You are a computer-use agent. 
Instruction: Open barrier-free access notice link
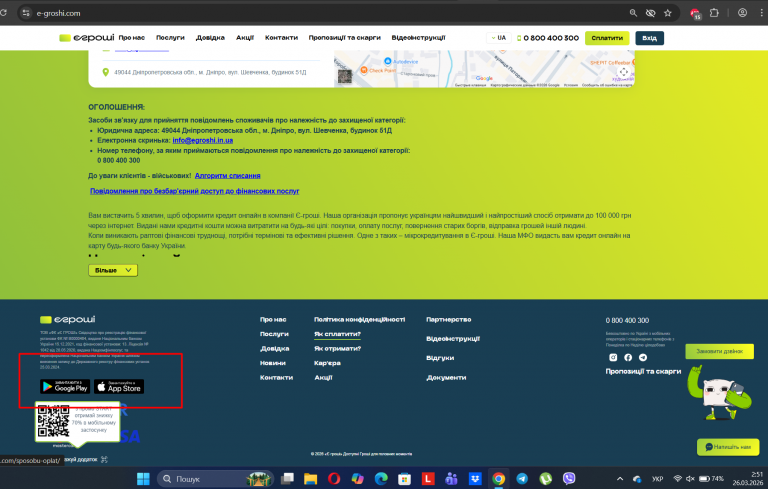coord(194,191)
